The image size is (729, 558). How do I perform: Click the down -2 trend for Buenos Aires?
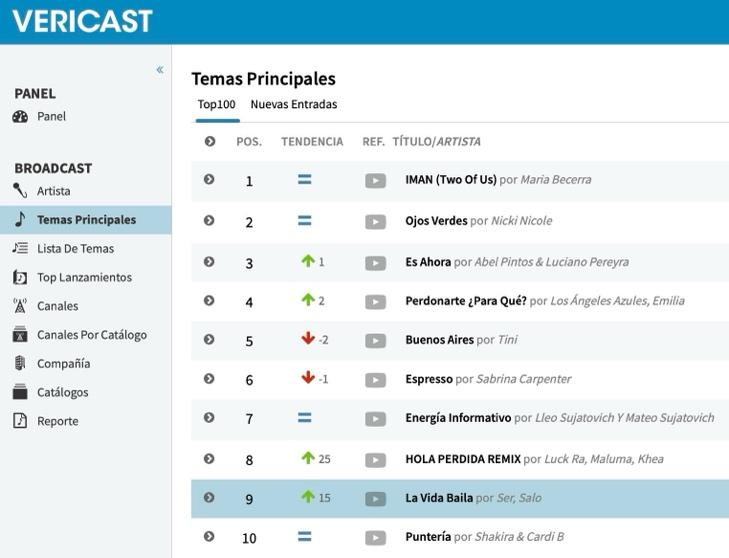click(x=315, y=339)
